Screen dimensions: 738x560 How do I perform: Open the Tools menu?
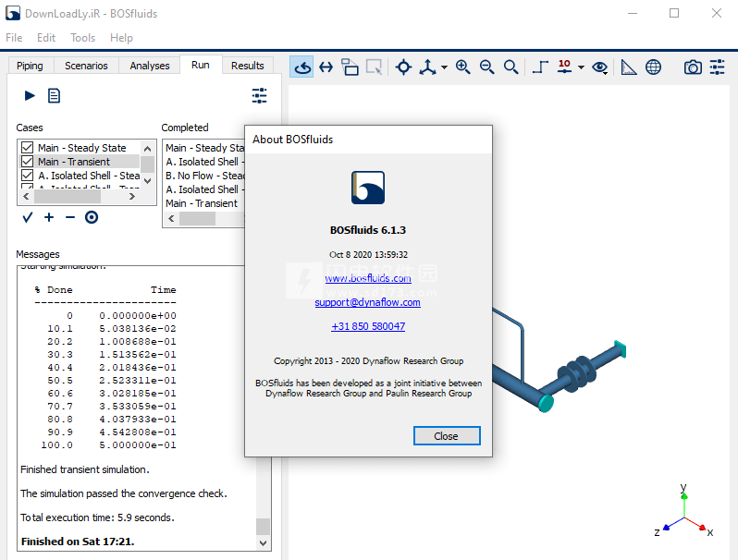coord(83,38)
